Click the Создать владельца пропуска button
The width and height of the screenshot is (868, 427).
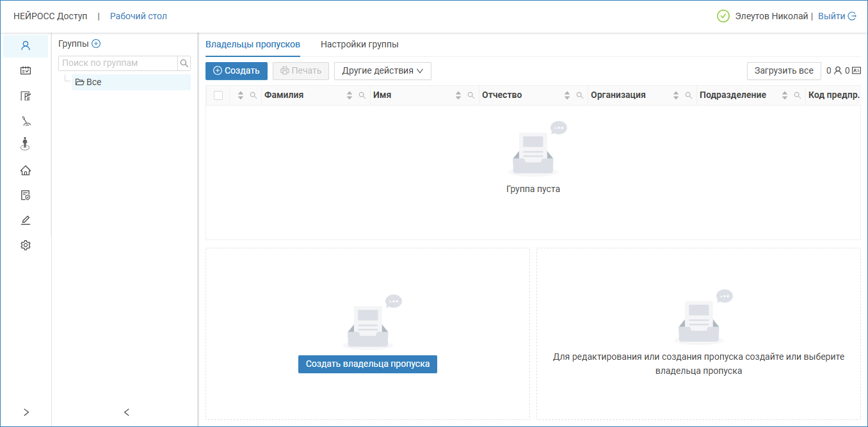click(367, 364)
